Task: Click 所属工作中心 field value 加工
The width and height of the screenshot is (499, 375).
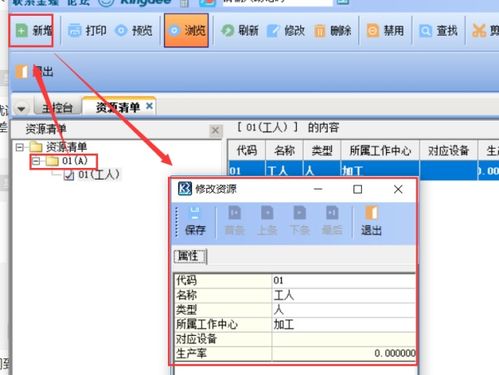Action: [343, 324]
